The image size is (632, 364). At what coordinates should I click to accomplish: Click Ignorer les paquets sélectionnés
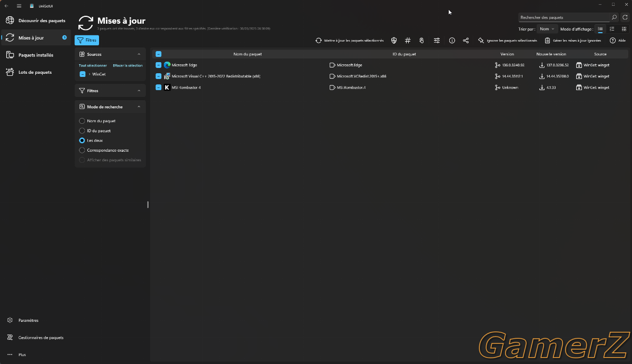click(508, 41)
